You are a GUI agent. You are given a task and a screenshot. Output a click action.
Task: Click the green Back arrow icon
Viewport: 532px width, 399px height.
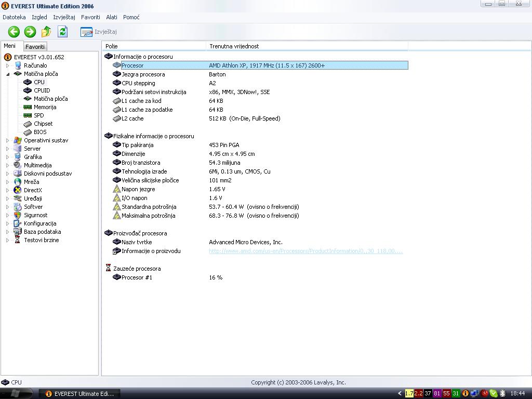coord(14,32)
